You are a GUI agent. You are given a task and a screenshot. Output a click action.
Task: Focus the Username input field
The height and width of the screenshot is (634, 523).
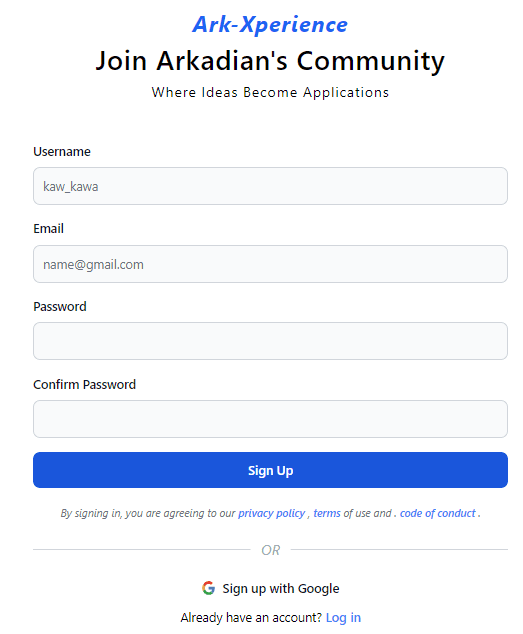(x=270, y=186)
